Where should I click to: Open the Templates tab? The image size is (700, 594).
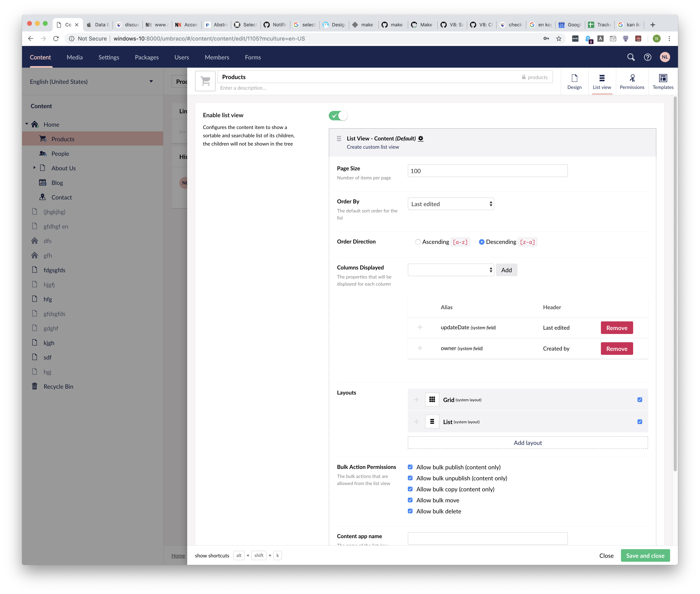pos(663,81)
